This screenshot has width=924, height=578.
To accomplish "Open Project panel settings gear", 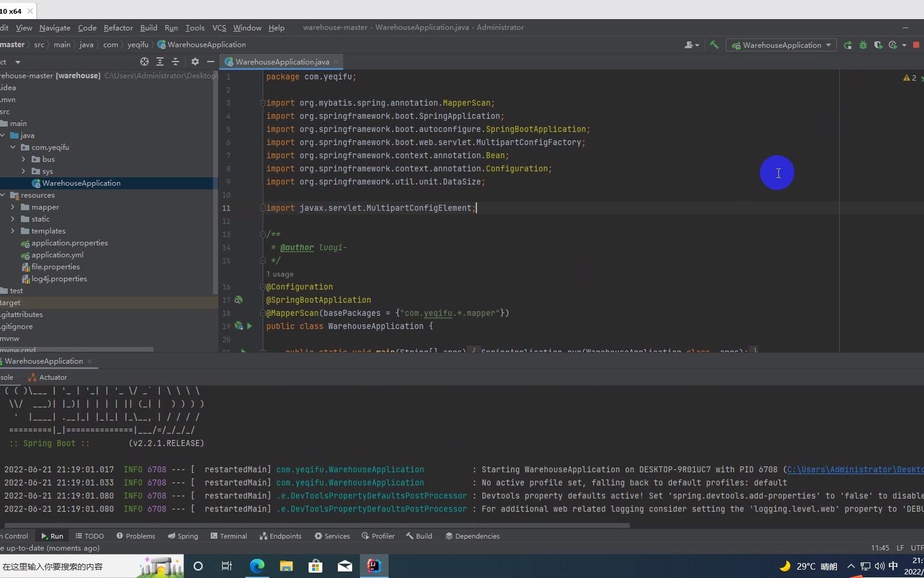I will point(195,62).
